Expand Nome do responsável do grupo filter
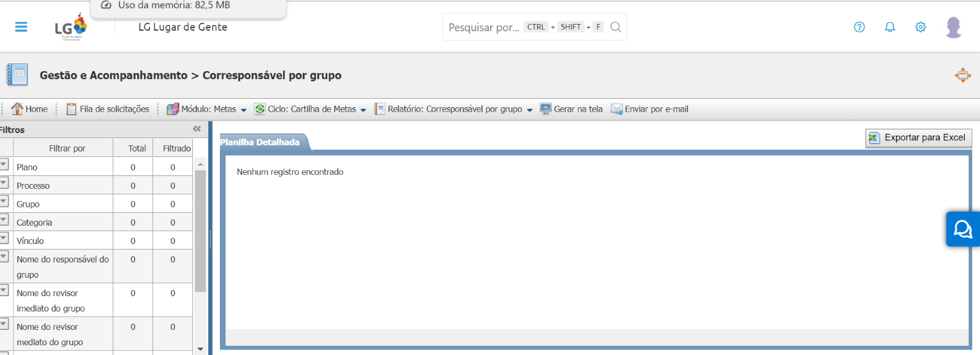This screenshot has width=980, height=355. tap(4, 256)
